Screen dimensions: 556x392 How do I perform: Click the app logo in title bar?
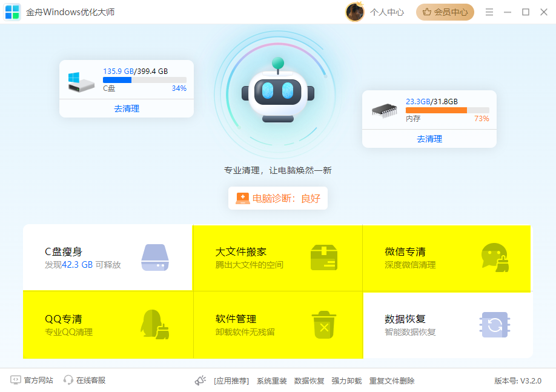coord(12,12)
